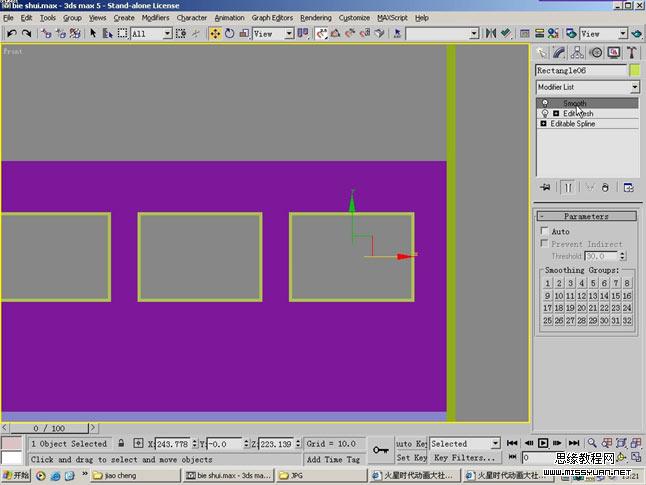Open the Hierarchy panel tab
Image resolution: width=646 pixels, height=485 pixels.
coord(577,53)
